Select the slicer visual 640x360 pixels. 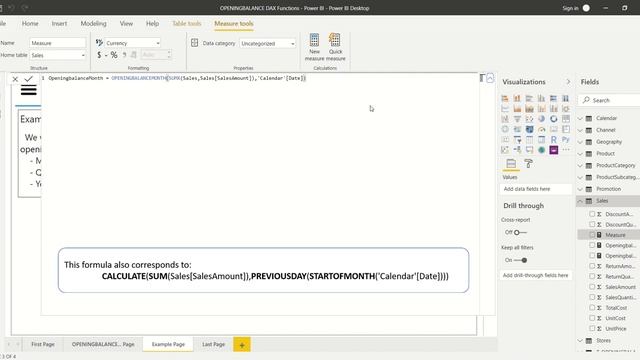tap(517, 140)
